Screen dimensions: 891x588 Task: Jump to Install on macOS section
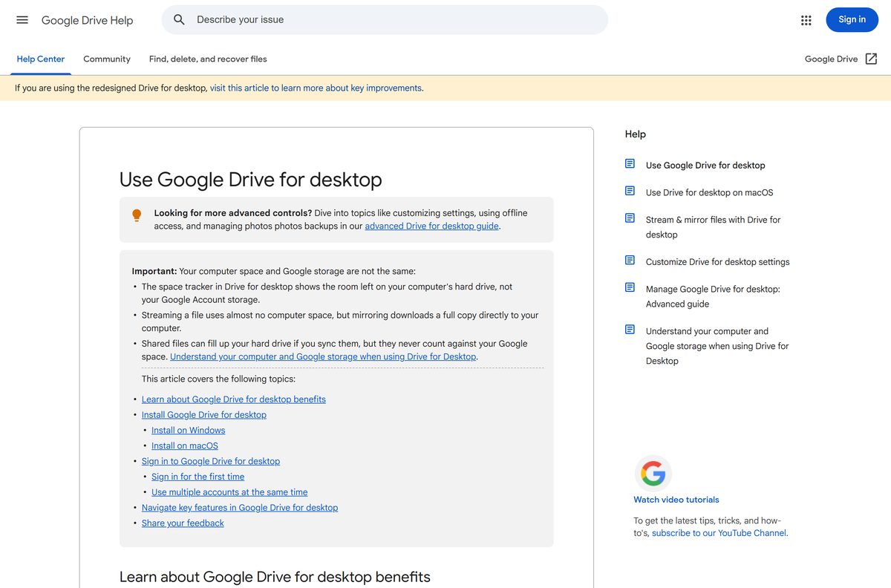pos(185,446)
